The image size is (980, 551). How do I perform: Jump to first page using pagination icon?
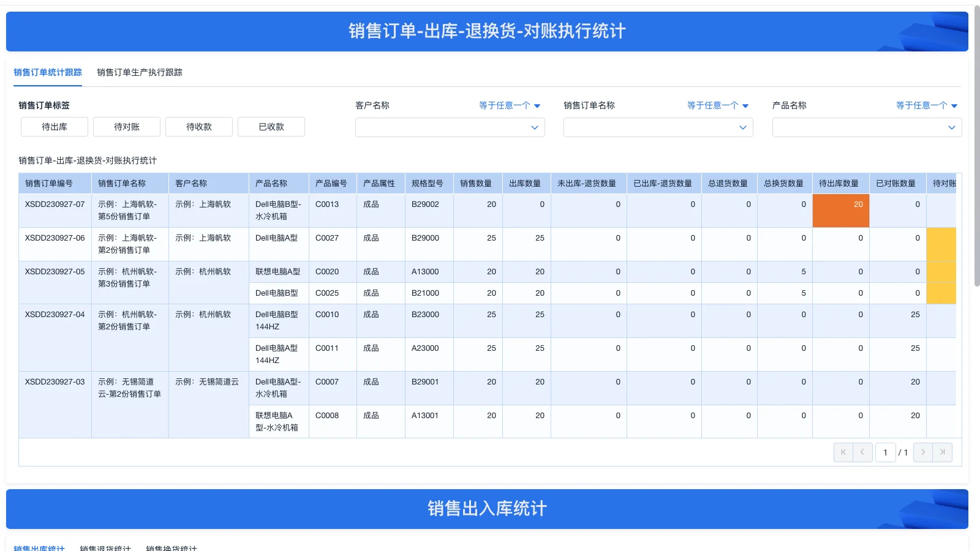(x=843, y=452)
